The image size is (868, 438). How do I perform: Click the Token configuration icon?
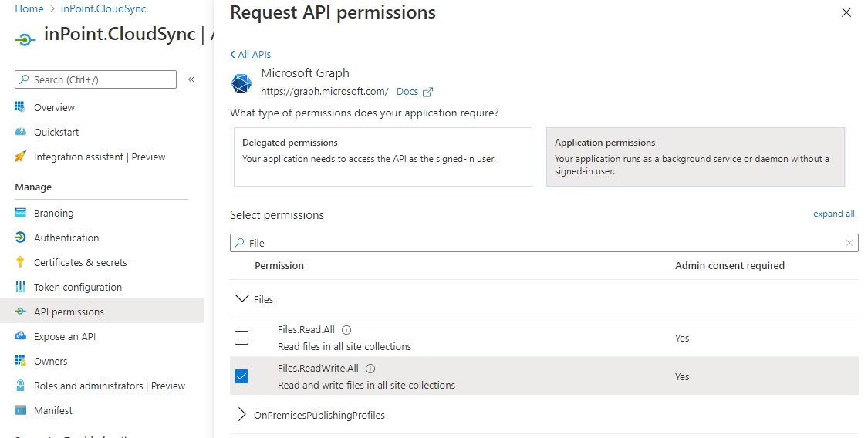[20, 286]
